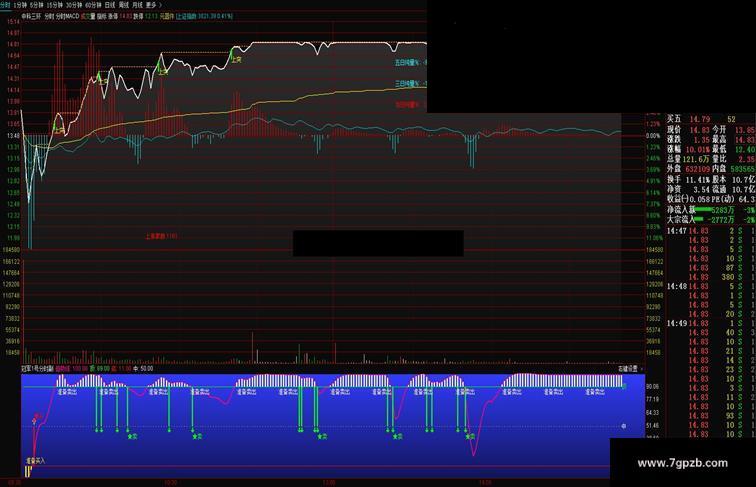Select the 14:48 trade tick row
The width and height of the screenshot is (756, 487).
coord(711,286)
